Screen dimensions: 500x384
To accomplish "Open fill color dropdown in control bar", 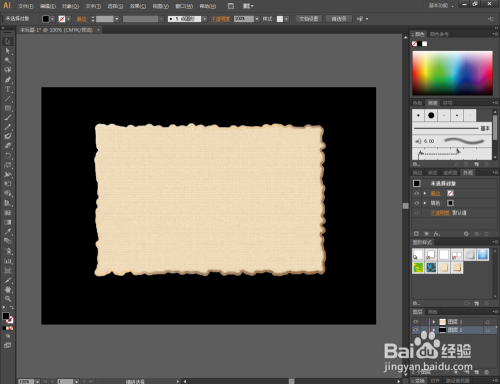I will click(52, 19).
